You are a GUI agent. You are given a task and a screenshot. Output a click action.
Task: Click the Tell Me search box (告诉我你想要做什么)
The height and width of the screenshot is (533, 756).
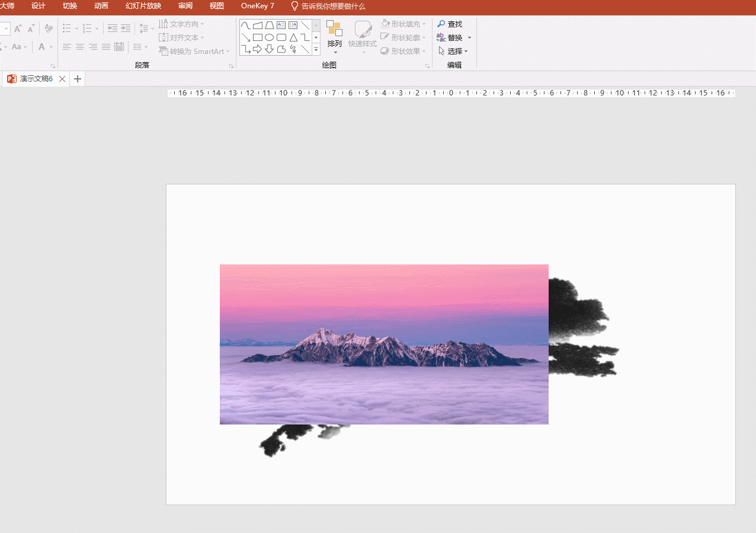[x=328, y=6]
